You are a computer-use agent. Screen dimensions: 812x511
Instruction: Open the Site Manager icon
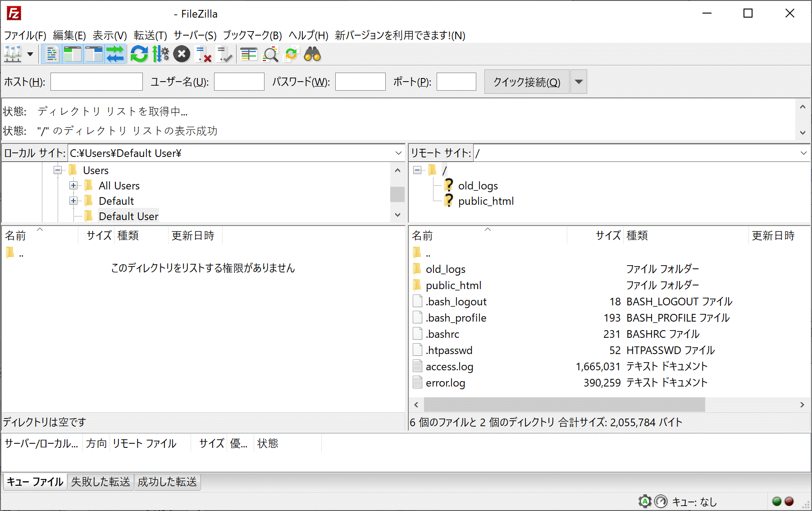pos(13,54)
